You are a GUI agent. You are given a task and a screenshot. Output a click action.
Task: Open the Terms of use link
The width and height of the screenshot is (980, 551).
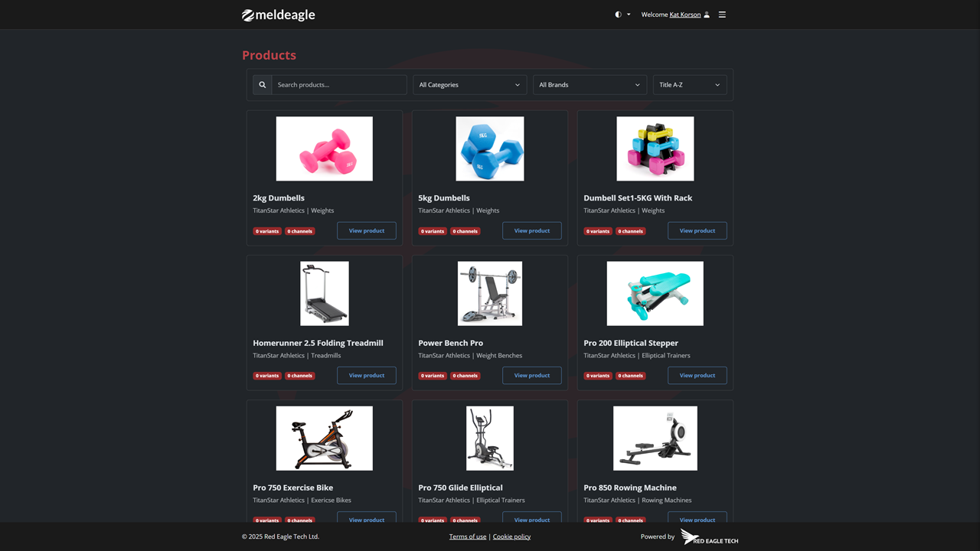pyautogui.click(x=467, y=536)
